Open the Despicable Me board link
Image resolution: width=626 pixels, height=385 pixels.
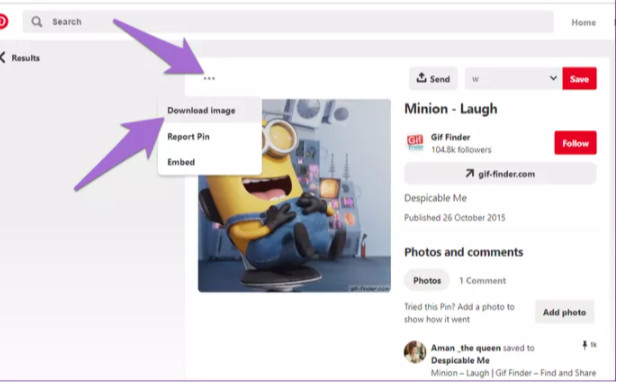(460, 361)
